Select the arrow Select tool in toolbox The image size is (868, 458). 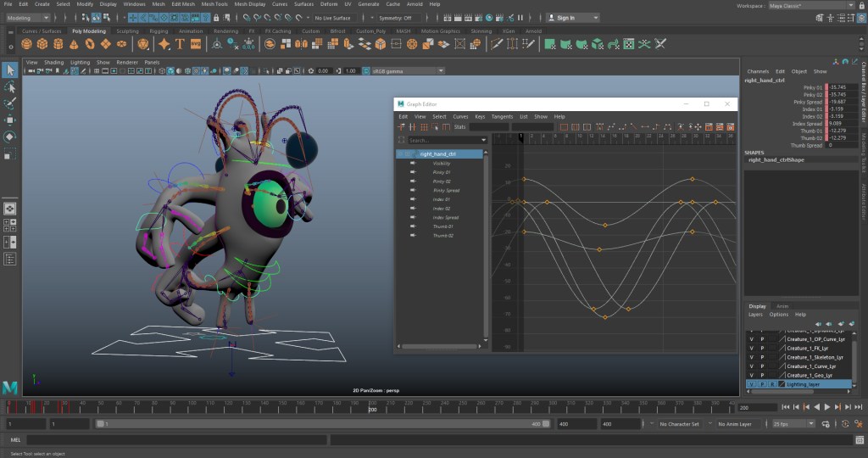(x=10, y=70)
